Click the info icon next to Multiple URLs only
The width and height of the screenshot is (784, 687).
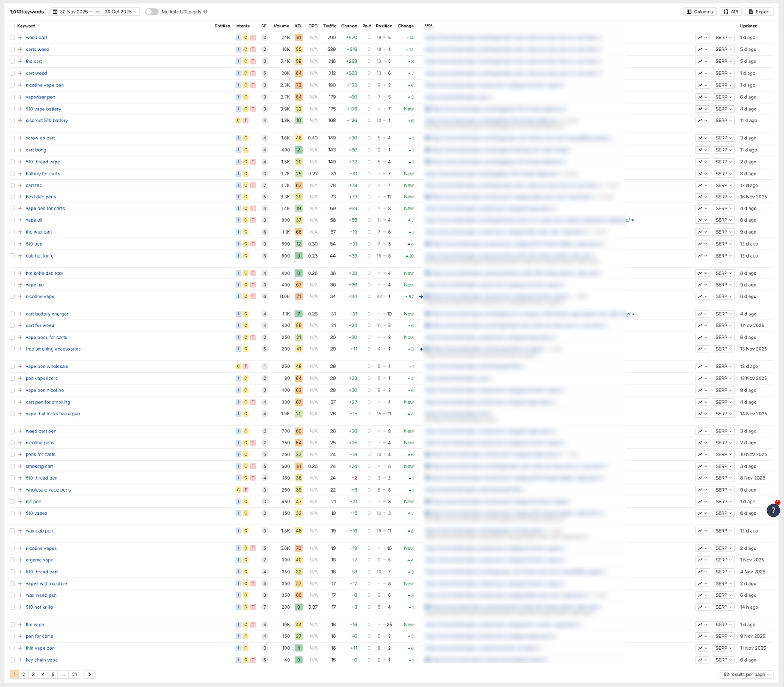click(206, 12)
